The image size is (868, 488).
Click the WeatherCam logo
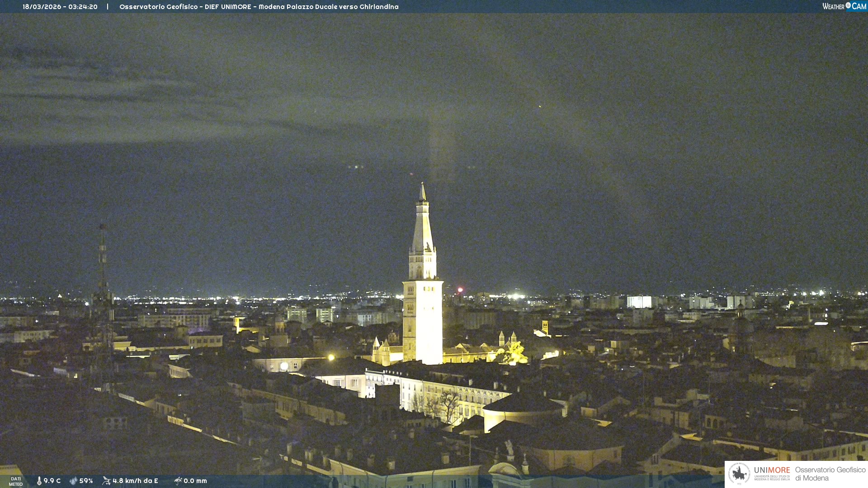coord(844,6)
